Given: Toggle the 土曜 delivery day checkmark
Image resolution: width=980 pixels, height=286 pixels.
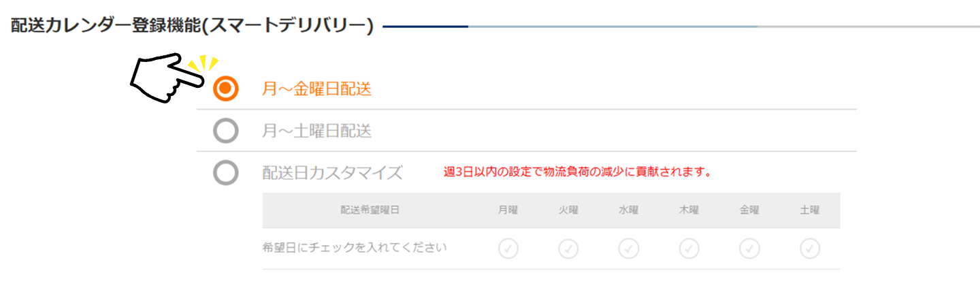Looking at the screenshot, I should (810, 249).
